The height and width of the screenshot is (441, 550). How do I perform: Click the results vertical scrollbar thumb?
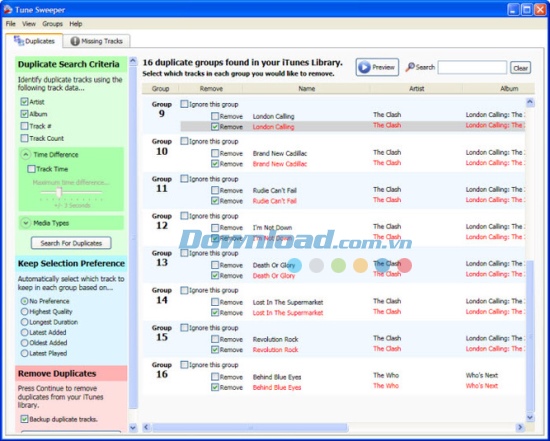tap(530, 336)
